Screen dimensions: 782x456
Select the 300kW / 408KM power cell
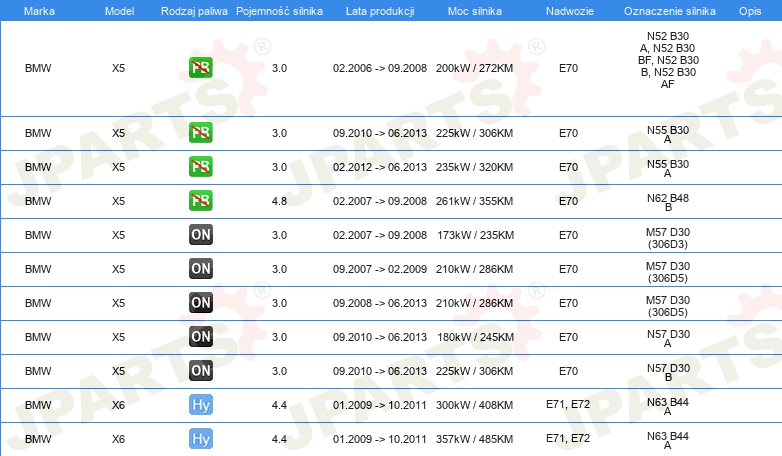(474, 405)
